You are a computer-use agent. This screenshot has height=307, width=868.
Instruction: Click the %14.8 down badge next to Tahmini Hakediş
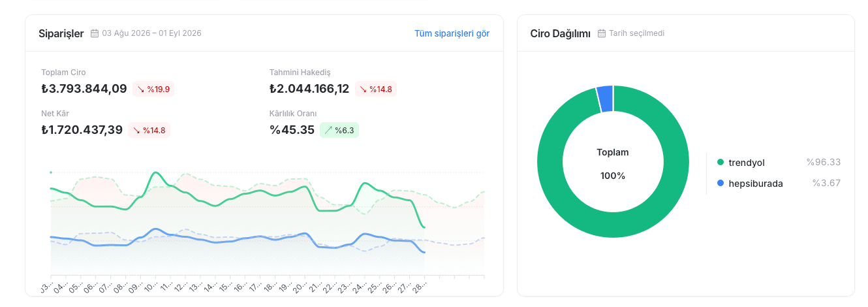pyautogui.click(x=376, y=89)
